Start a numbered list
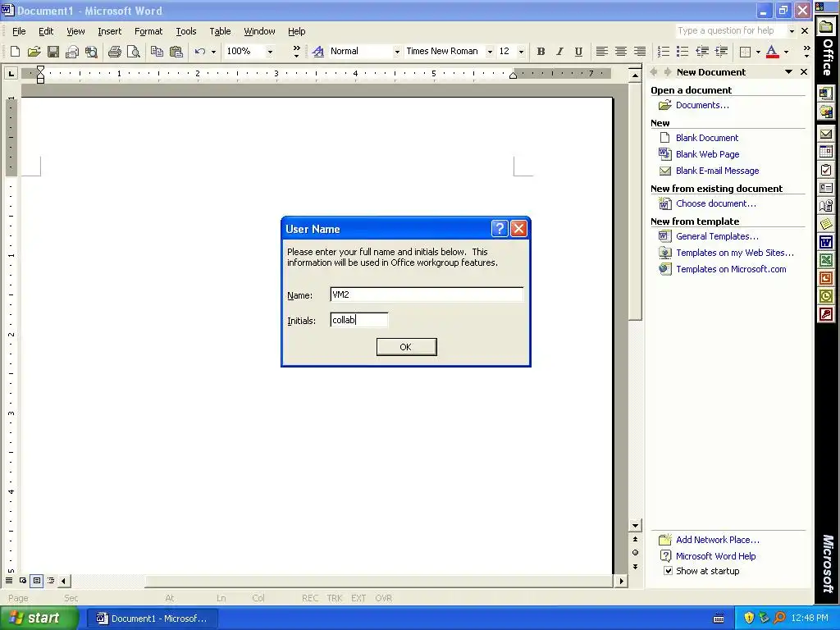Image resolution: width=840 pixels, height=630 pixels. pyautogui.click(x=663, y=52)
